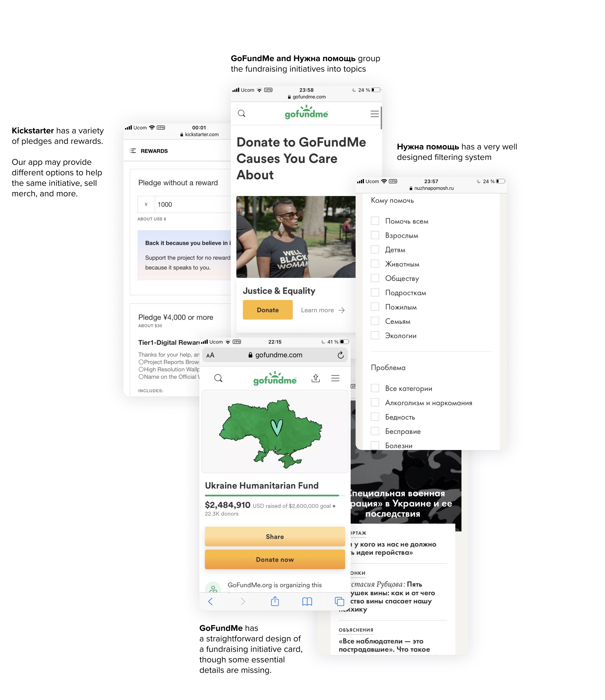Click the REWARDS menu item in Kickstarter
The image size is (605, 700).
click(154, 151)
